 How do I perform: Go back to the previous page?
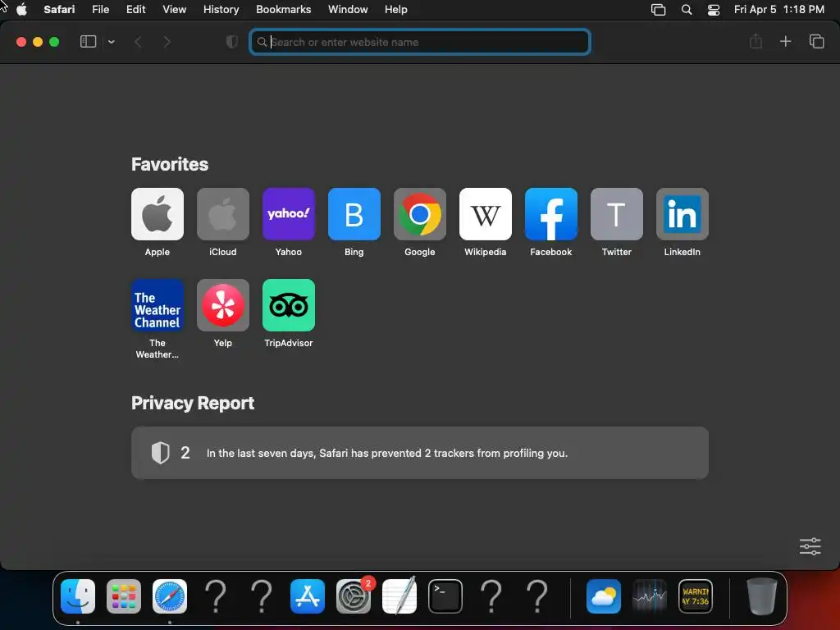pos(138,42)
